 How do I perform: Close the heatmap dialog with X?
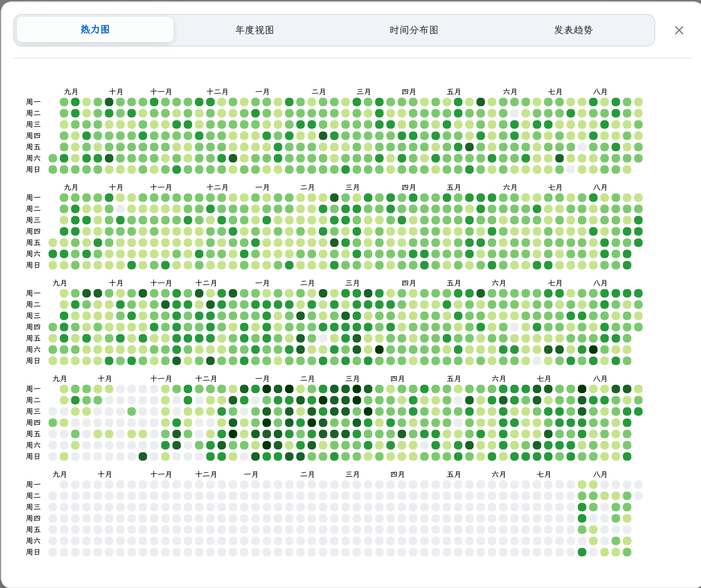click(x=679, y=30)
